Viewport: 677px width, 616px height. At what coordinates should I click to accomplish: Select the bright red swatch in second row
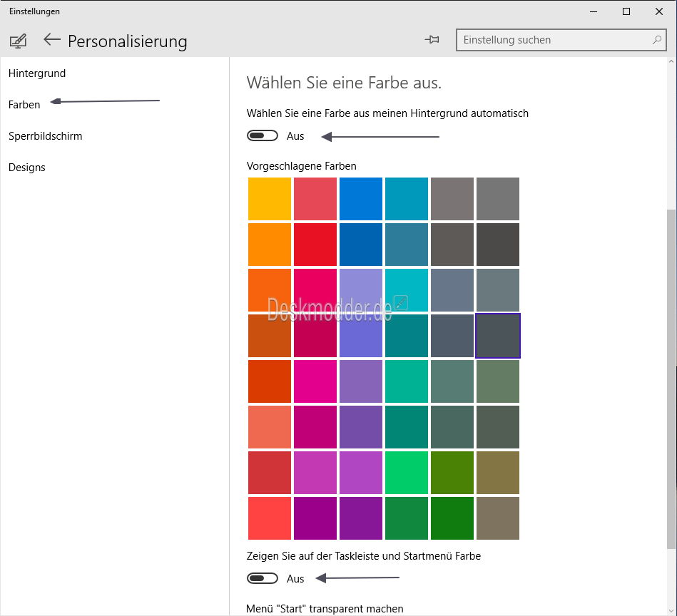315,245
